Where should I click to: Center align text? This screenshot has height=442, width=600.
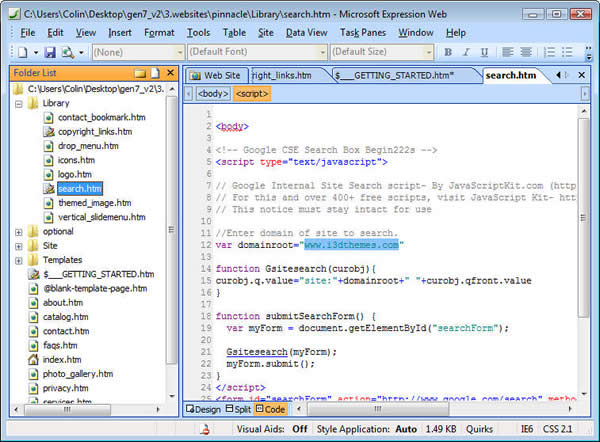(x=526, y=52)
